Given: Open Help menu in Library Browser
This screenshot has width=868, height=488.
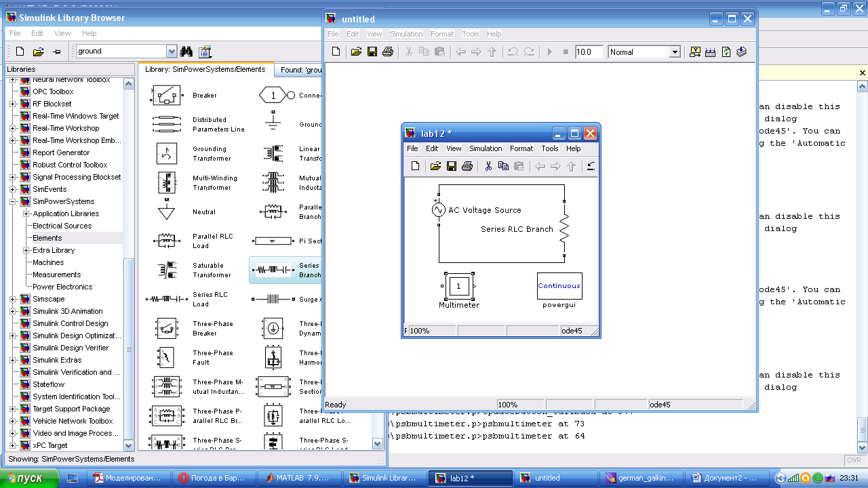Looking at the screenshot, I should click(x=90, y=33).
